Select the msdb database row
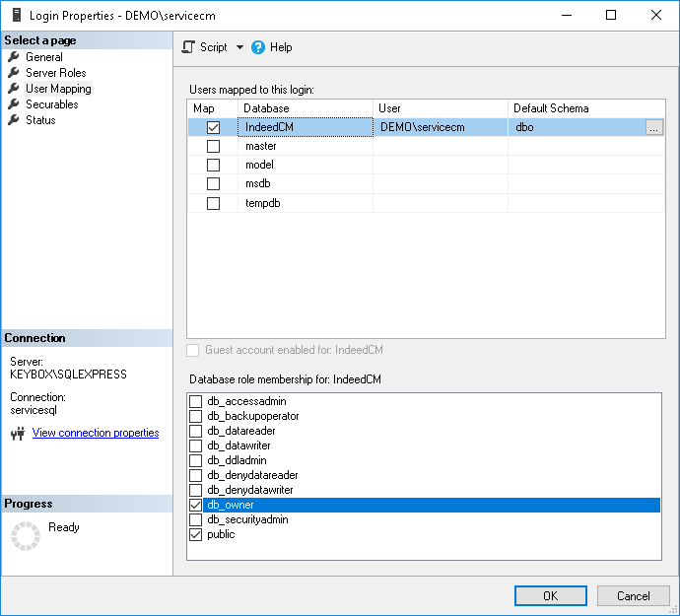 pyautogui.click(x=426, y=184)
